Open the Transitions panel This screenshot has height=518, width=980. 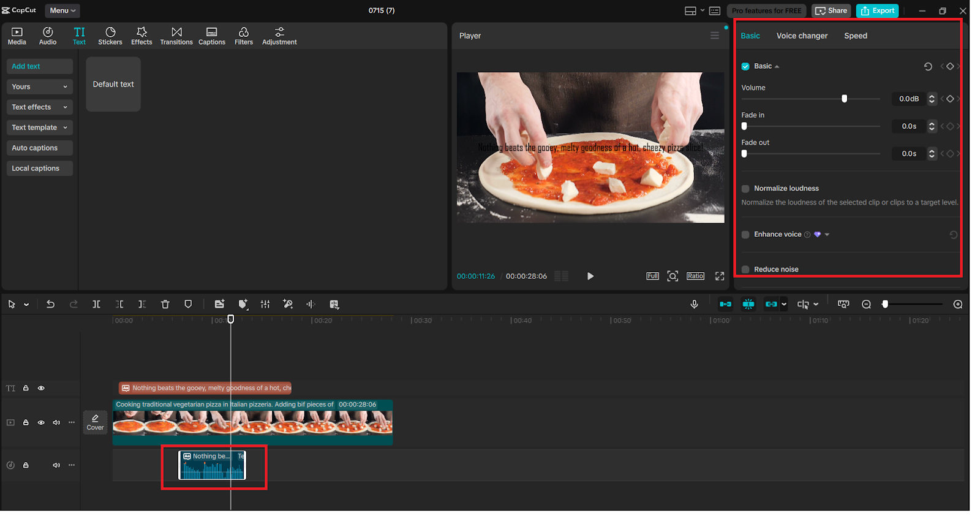(176, 36)
